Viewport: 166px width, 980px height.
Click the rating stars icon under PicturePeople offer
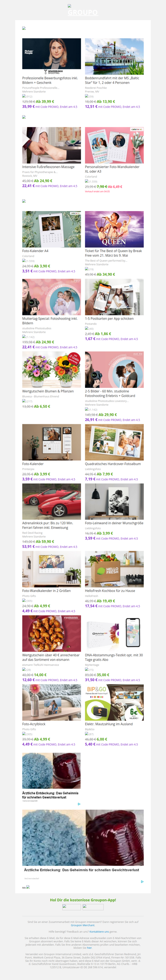(x=24, y=96)
